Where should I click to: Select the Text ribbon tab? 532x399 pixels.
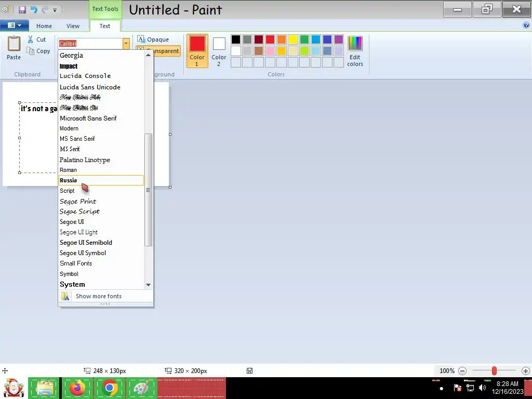click(x=105, y=26)
